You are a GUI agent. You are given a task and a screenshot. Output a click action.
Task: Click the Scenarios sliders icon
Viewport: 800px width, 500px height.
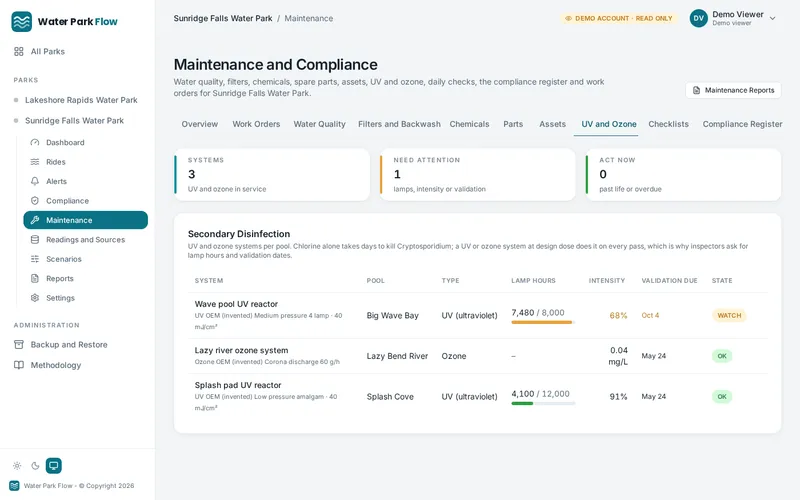(x=35, y=259)
